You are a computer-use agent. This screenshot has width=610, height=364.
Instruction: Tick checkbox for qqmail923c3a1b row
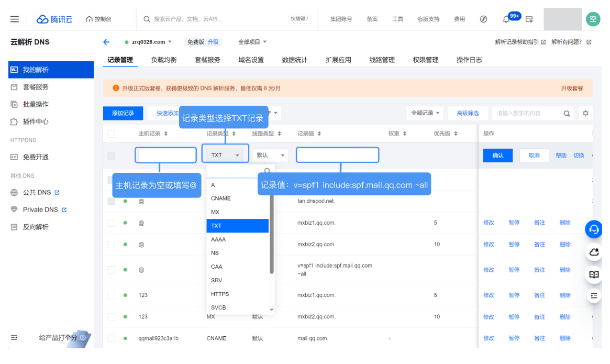pos(111,338)
